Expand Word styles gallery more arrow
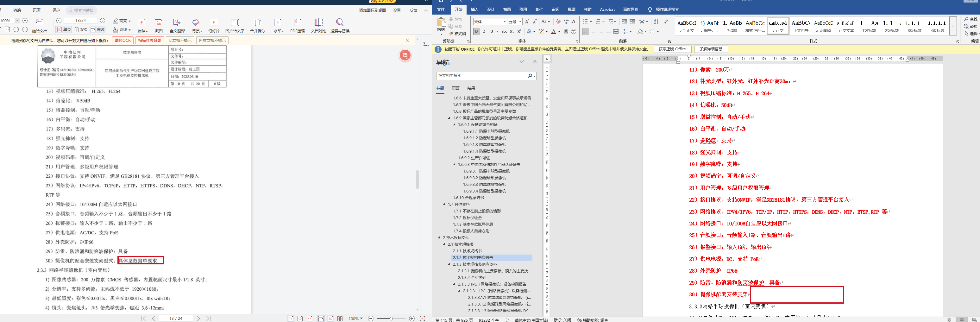This screenshot has height=322, width=980. (x=953, y=26)
